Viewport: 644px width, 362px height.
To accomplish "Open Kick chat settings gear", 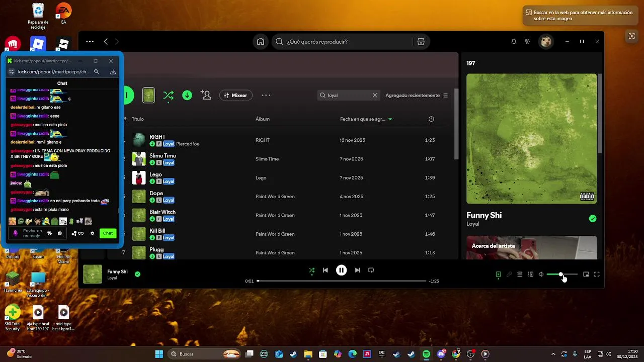I will 92,233.
